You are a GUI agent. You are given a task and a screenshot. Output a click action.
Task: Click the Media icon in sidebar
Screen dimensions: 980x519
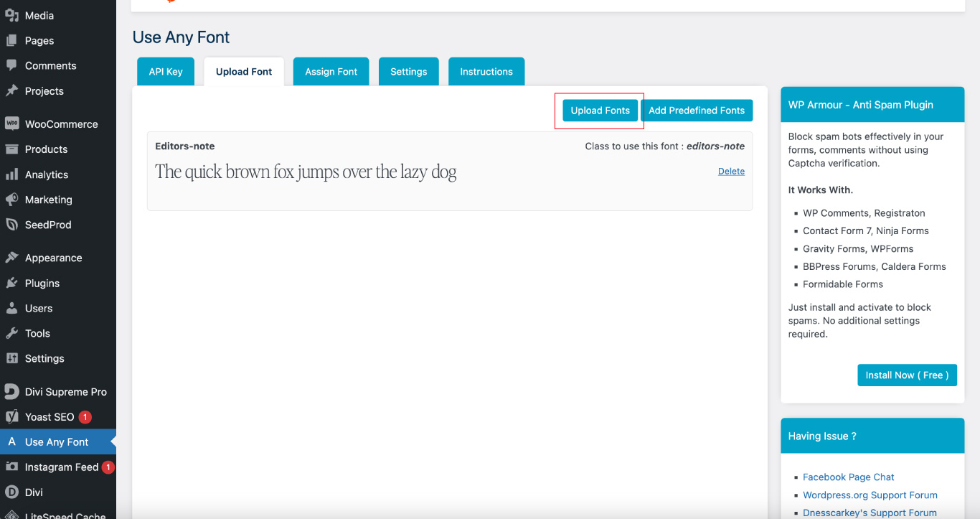[11, 15]
